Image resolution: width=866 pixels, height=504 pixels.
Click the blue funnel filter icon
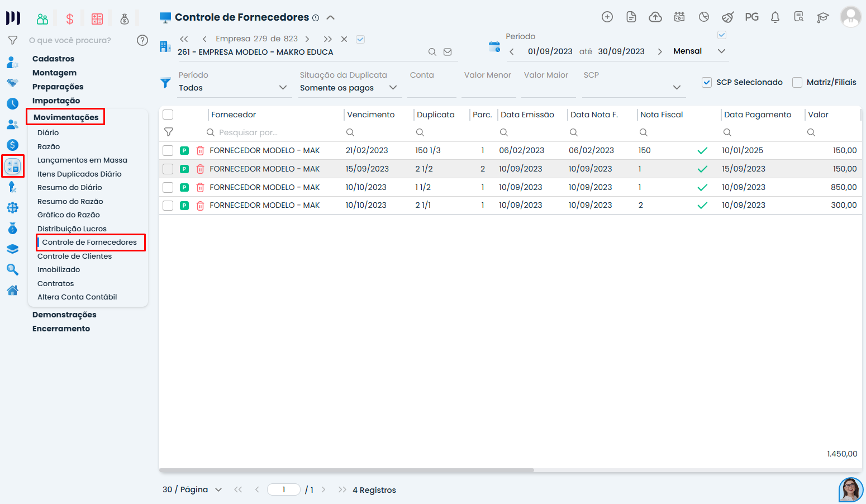point(165,83)
